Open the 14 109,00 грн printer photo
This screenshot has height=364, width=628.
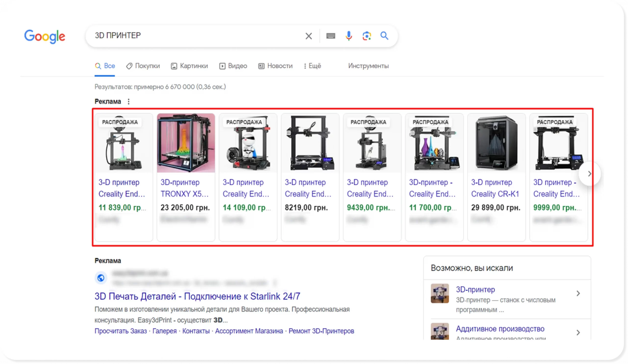click(248, 143)
